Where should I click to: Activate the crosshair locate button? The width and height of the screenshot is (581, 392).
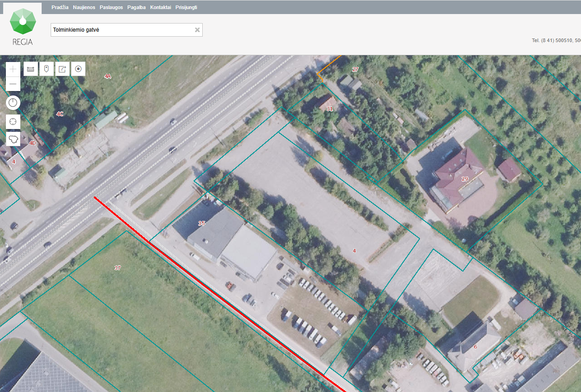pyautogui.click(x=13, y=121)
